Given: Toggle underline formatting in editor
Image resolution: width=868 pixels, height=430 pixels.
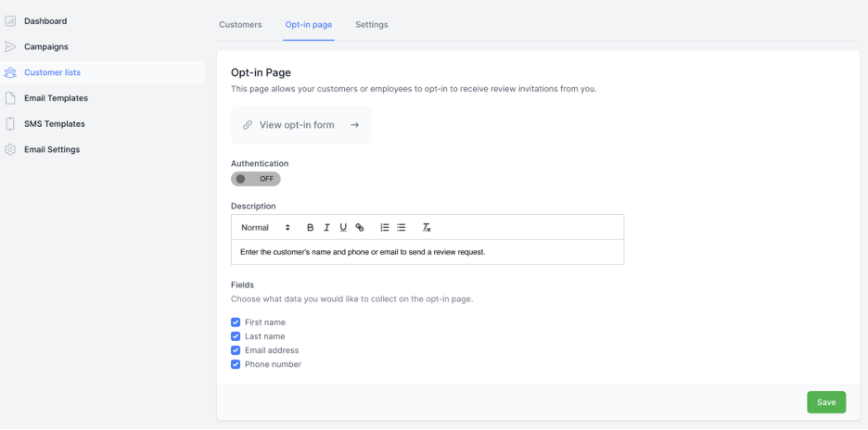Looking at the screenshot, I should pyautogui.click(x=343, y=228).
